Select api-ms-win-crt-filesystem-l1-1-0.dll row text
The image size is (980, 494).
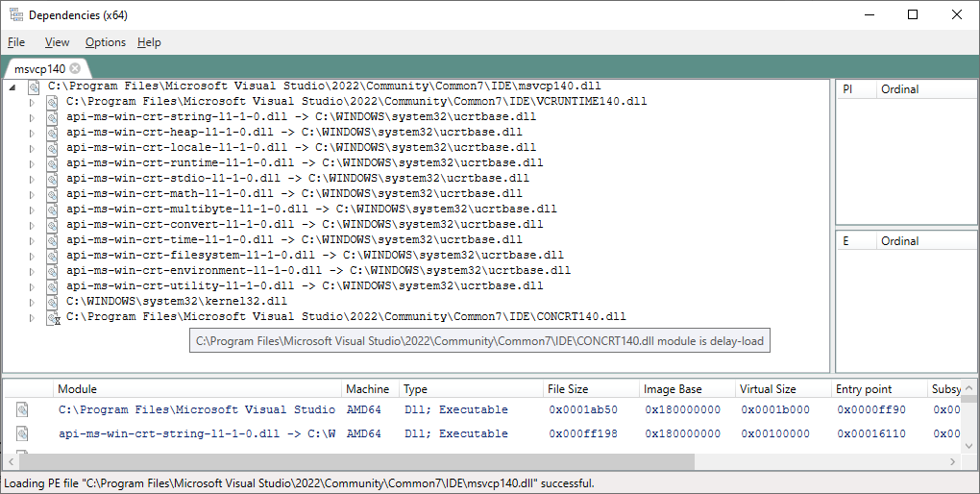tap(315, 255)
